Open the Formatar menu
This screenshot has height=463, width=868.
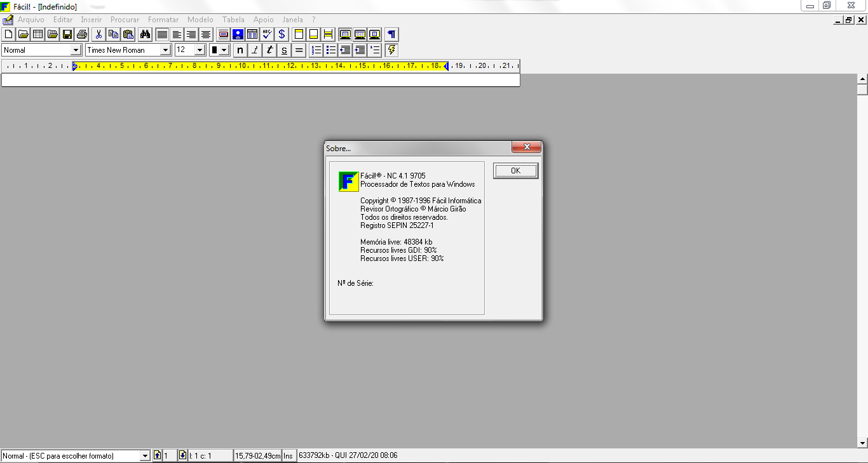coord(163,20)
